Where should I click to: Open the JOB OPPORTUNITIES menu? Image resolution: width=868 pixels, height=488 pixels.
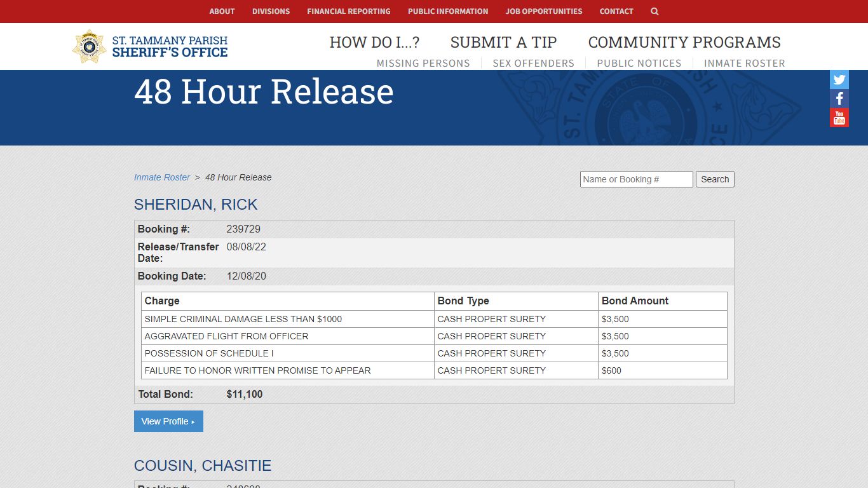tap(544, 11)
